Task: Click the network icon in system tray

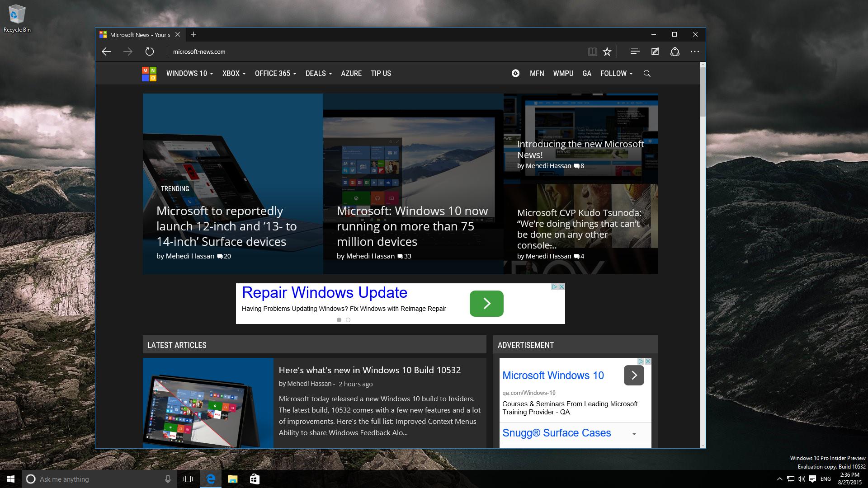Action: pyautogui.click(x=791, y=479)
